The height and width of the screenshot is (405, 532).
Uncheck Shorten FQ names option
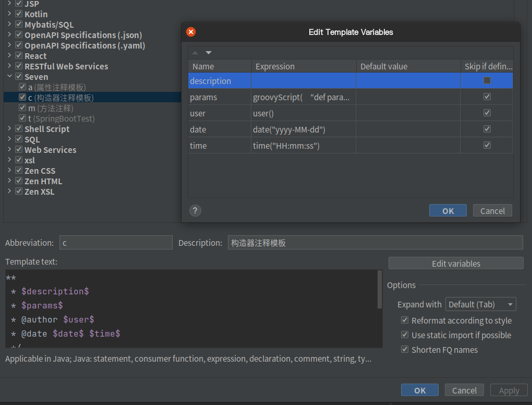405,349
